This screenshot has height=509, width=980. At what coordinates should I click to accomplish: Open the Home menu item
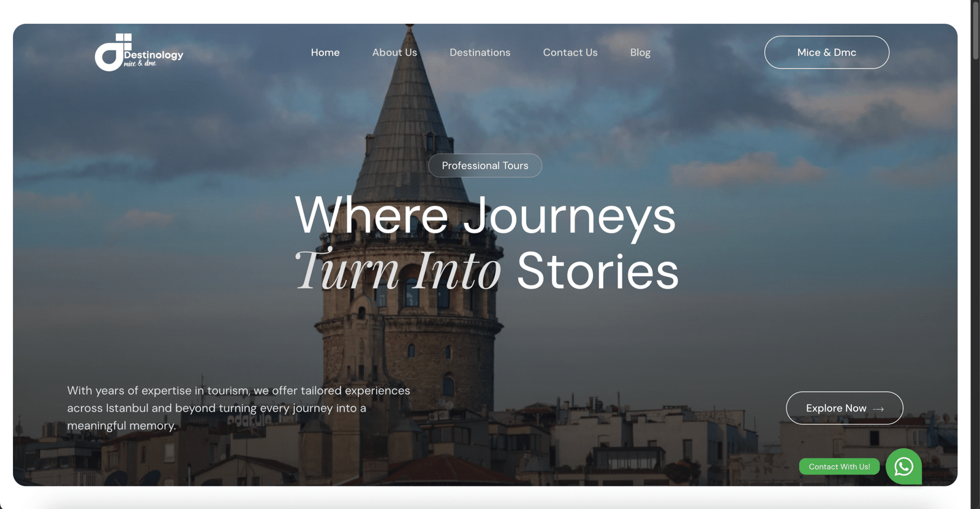tap(325, 53)
